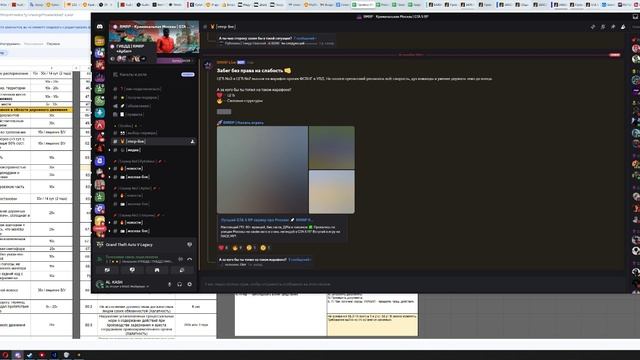Click the red new-messages badge on the divider
Image resolution: width=640 pixels, height=360 pixels.
click(615, 55)
